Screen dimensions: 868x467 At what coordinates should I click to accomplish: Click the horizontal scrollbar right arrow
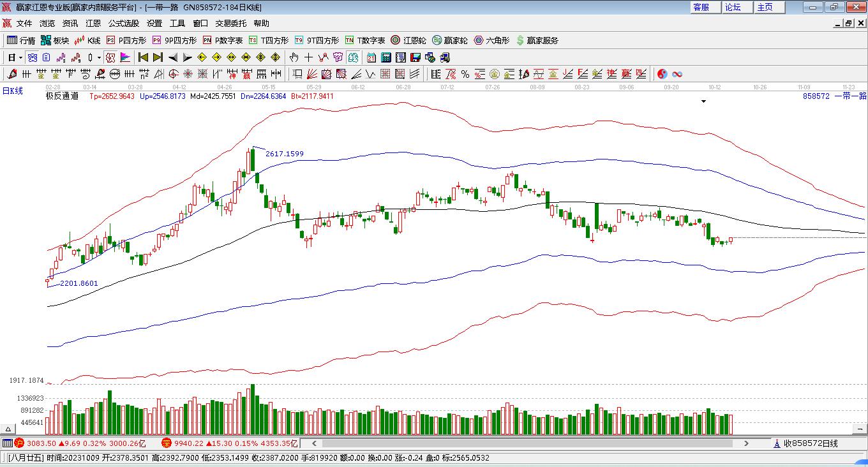[747, 443]
